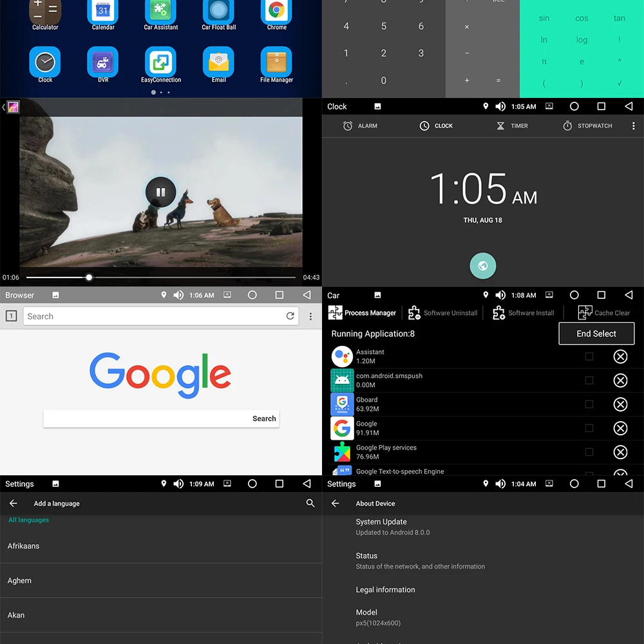The image size is (644, 644).
Task: Open the Browser tab counter
Action: (x=11, y=316)
